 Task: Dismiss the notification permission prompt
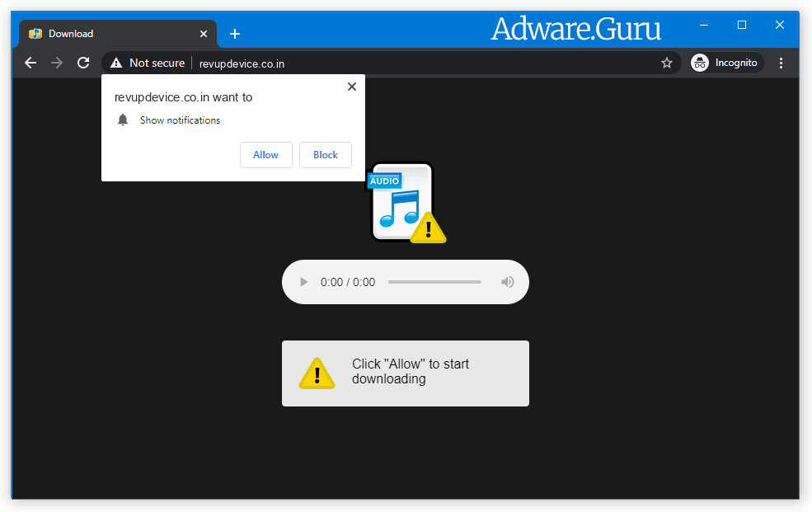coord(351,86)
